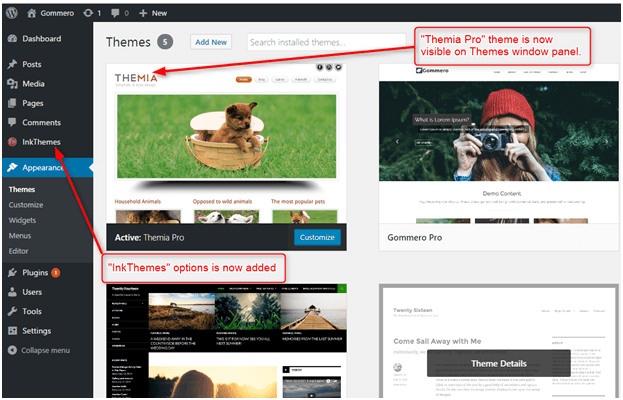Select the Twenty Fourteen theme thumbnail
The width and height of the screenshot is (623, 400).
226,340
